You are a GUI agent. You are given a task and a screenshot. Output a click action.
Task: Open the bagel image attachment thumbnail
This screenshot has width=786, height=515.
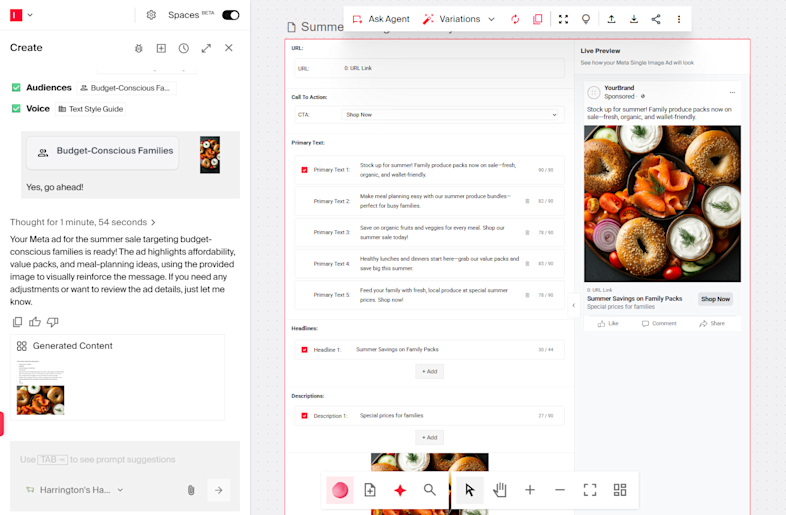[x=210, y=155]
